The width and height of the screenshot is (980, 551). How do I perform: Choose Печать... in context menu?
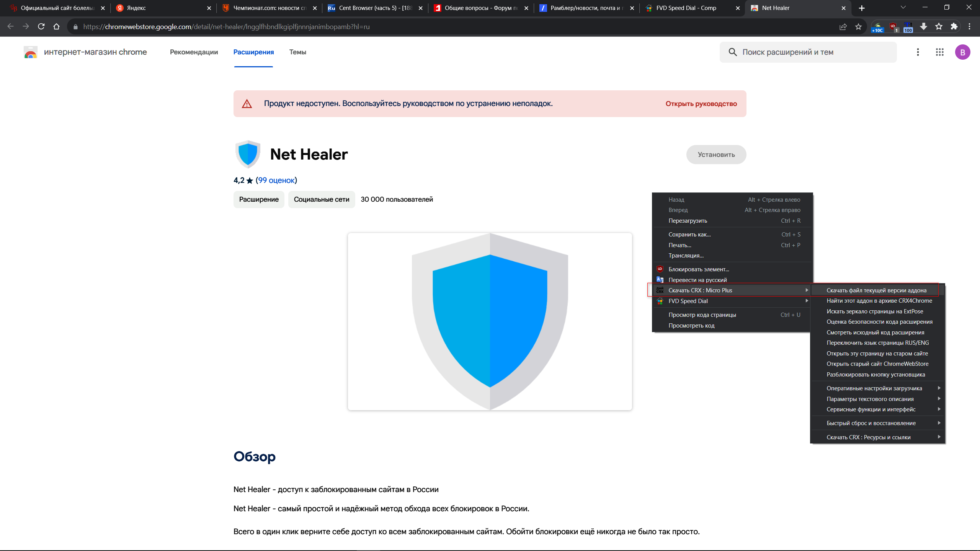click(732, 245)
